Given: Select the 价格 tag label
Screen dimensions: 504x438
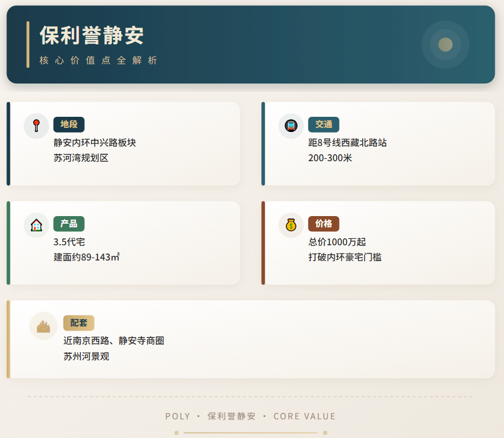Looking at the screenshot, I should click(x=324, y=224).
